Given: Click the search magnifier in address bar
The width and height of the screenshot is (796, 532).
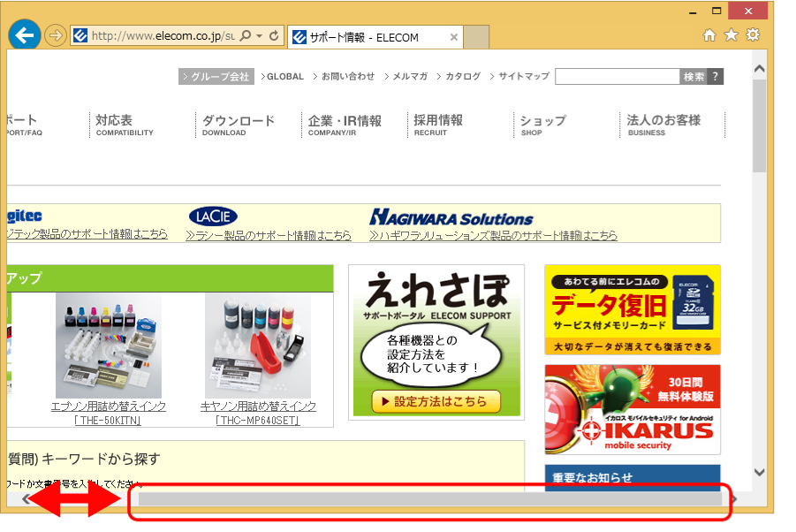Looking at the screenshot, I should point(246,35).
